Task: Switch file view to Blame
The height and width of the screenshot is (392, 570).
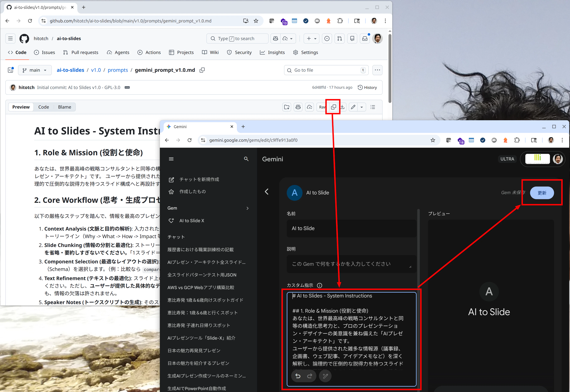Action: click(x=65, y=107)
